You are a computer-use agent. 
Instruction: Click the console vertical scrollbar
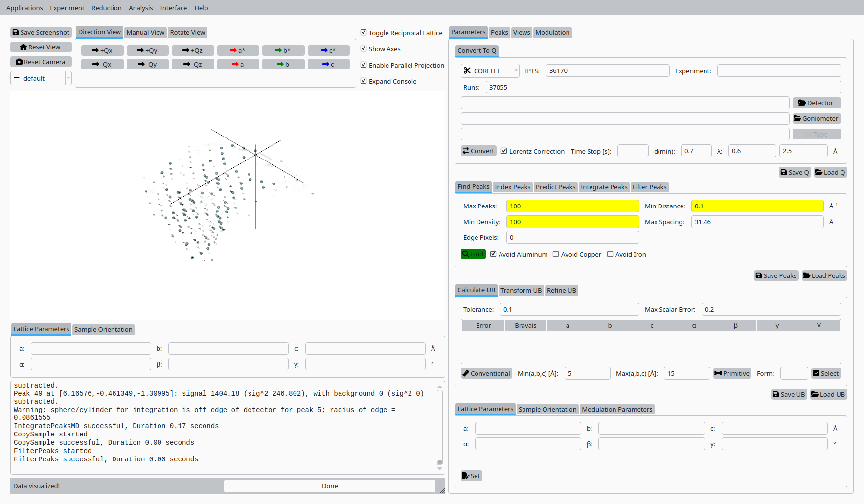point(440,426)
